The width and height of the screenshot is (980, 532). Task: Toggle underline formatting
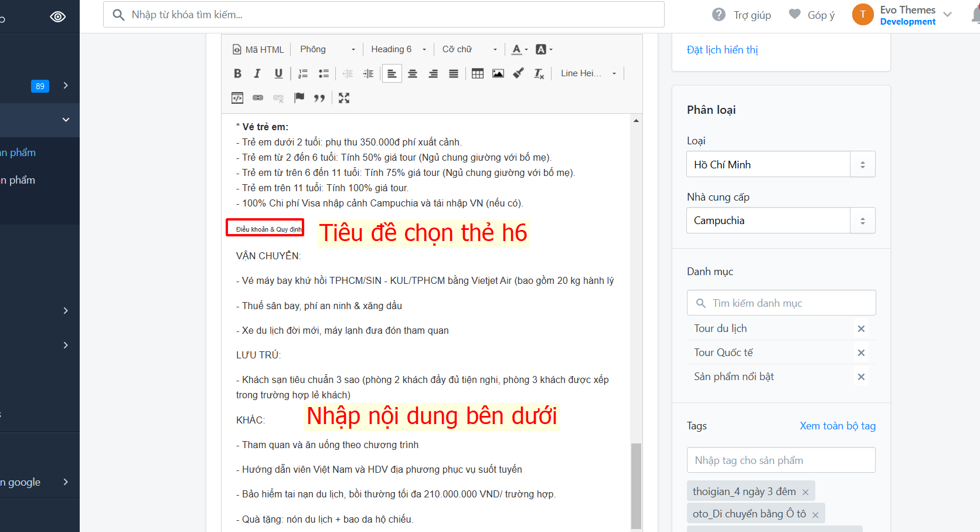(278, 73)
